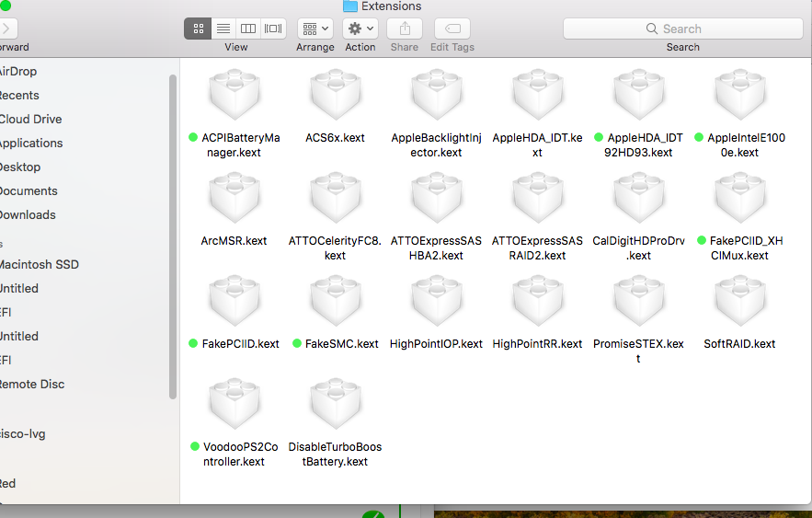This screenshot has width=812, height=518.
Task: Switch to icon view mode
Action: click(198, 29)
